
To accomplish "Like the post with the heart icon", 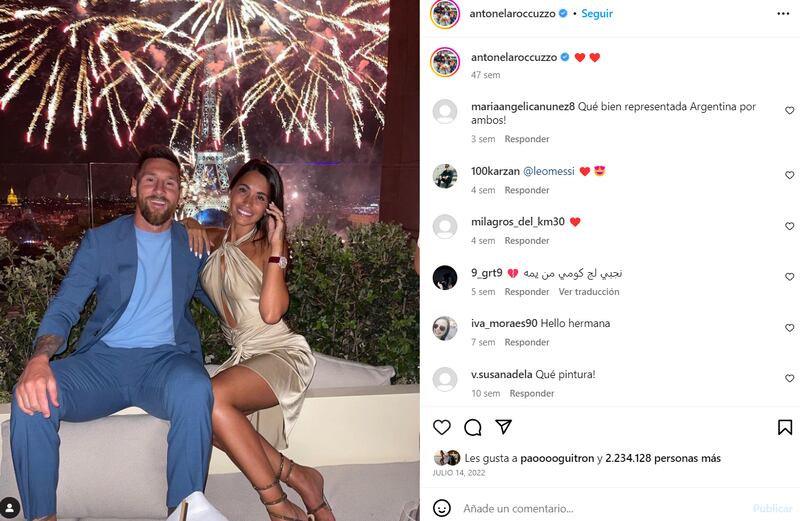I will (x=442, y=427).
